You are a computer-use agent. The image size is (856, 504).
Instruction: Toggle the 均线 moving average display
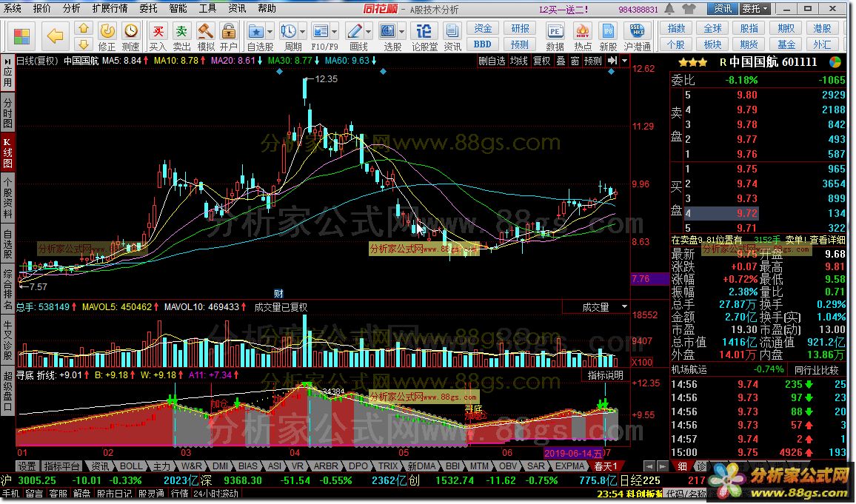pos(518,61)
